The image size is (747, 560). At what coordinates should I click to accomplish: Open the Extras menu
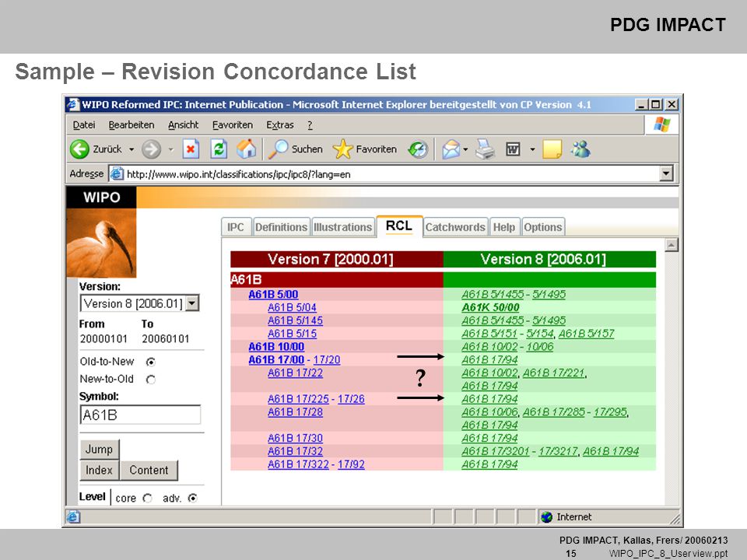pos(279,125)
